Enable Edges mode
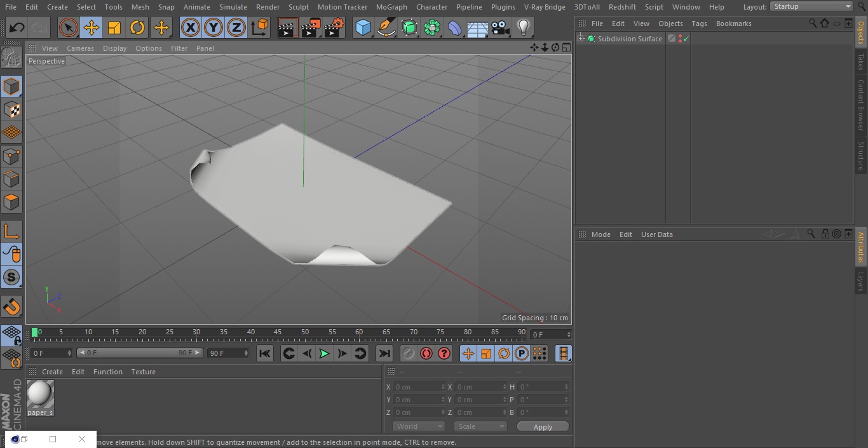This screenshot has height=448, width=868. click(11, 179)
